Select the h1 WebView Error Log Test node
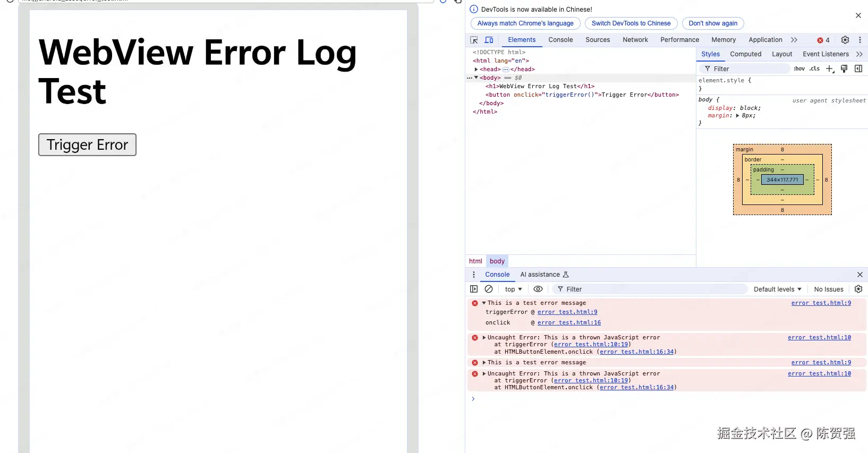The width and height of the screenshot is (868, 453). pos(540,86)
